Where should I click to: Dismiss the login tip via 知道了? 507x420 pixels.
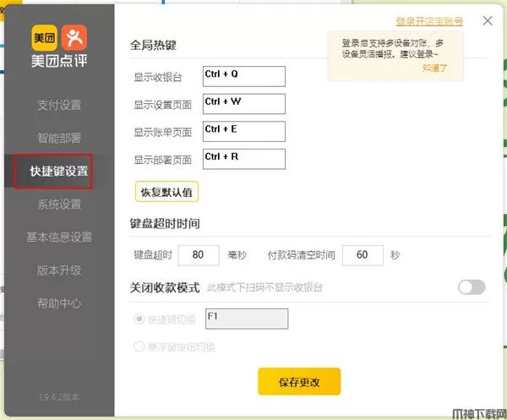pos(435,68)
